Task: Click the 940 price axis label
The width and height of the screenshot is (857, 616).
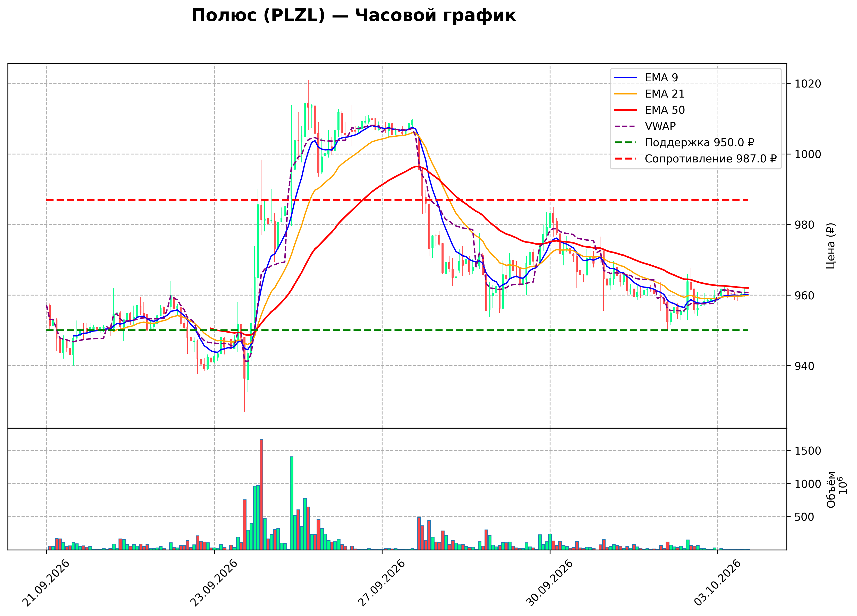Action: tap(804, 366)
